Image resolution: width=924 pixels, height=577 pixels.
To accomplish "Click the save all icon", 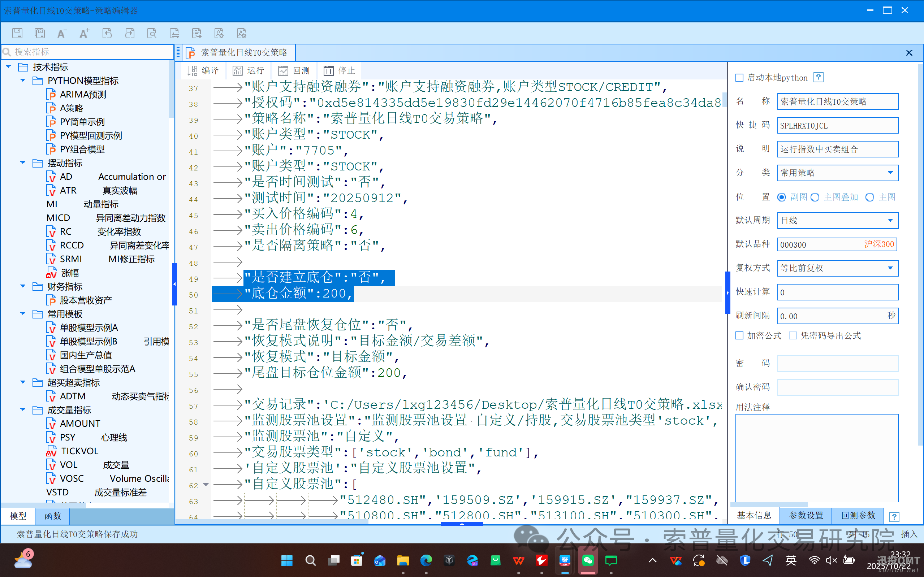I will (40, 33).
